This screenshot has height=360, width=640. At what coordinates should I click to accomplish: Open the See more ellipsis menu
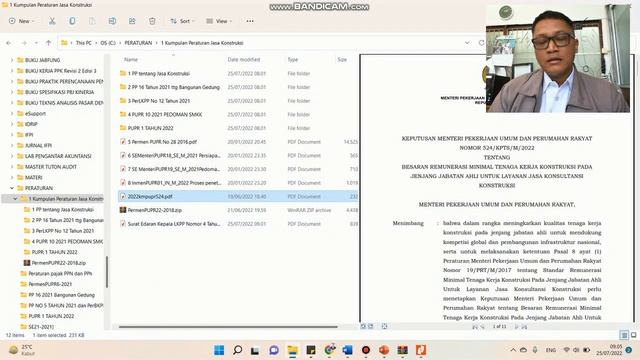pyautogui.click(x=250, y=21)
